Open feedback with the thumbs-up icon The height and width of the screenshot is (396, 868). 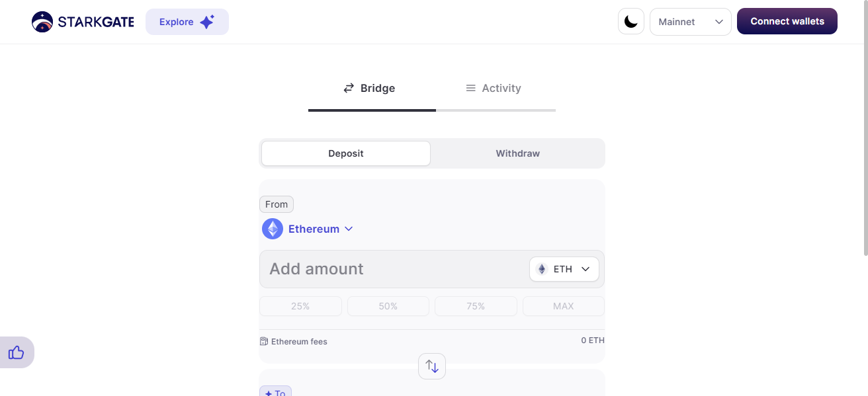pyautogui.click(x=17, y=352)
